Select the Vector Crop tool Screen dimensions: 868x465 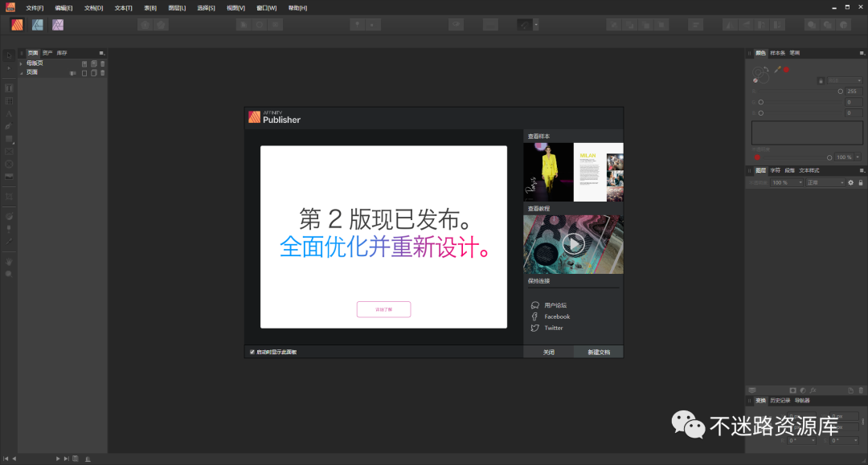point(9,196)
